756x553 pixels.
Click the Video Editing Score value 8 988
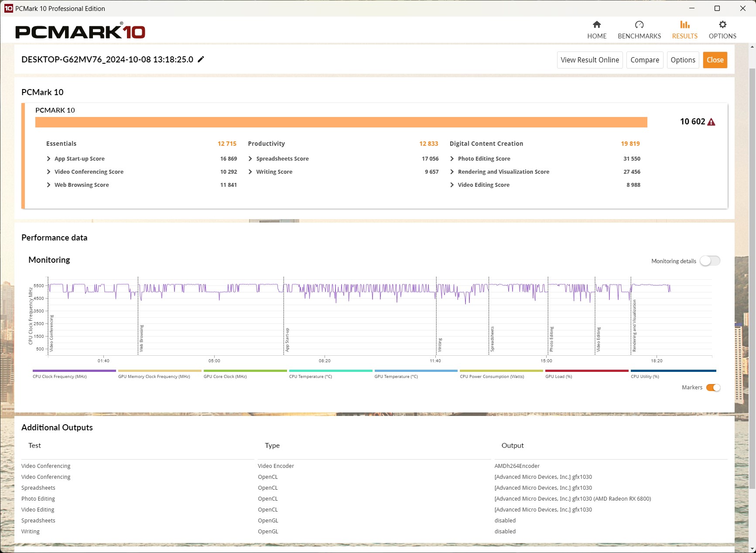pyautogui.click(x=633, y=185)
